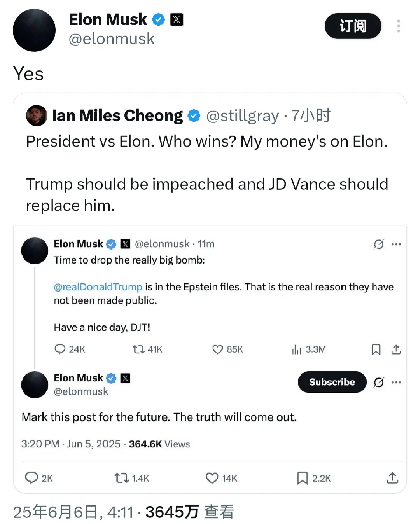Click the repost icon showing 41K

pos(138,349)
